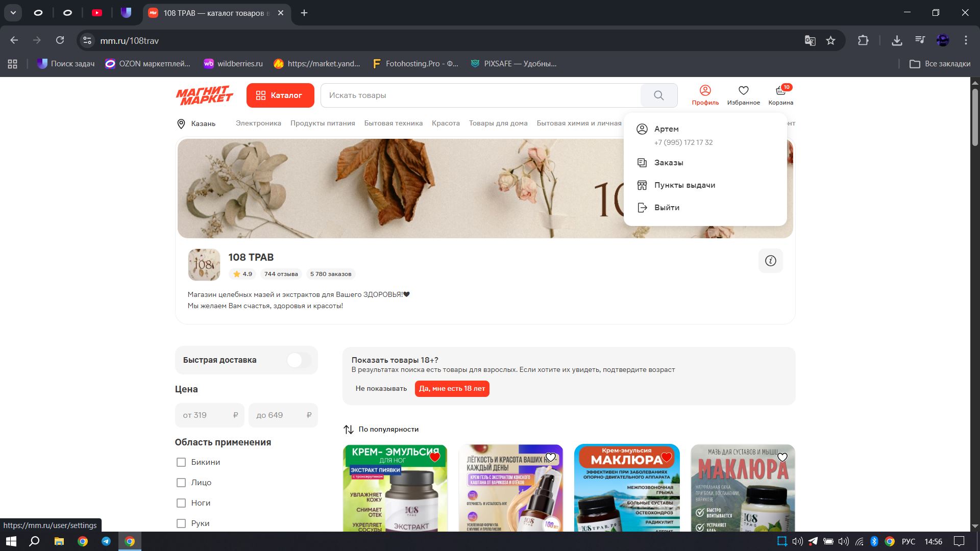
Task: Click the search magnifier button
Action: (x=658, y=95)
